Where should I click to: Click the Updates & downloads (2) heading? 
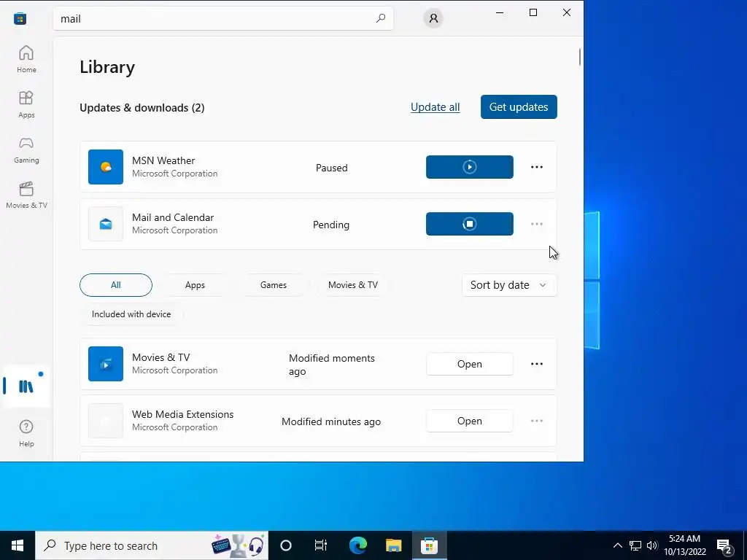pyautogui.click(x=142, y=108)
